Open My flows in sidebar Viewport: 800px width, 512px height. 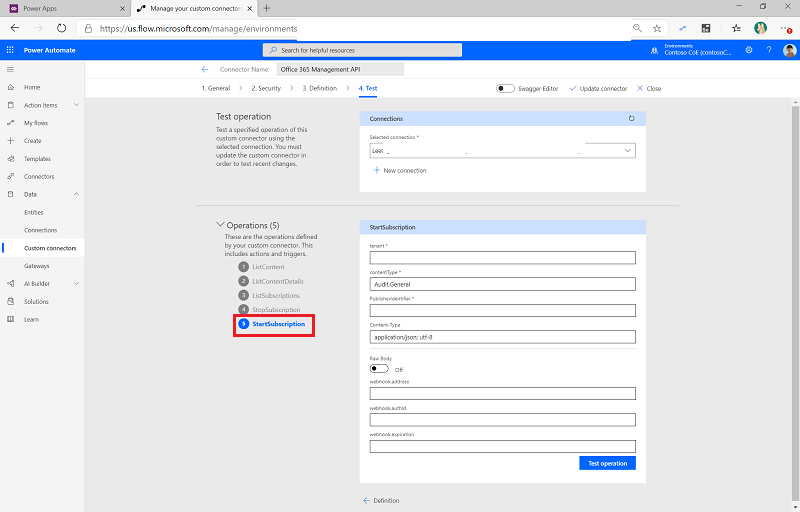click(x=36, y=123)
